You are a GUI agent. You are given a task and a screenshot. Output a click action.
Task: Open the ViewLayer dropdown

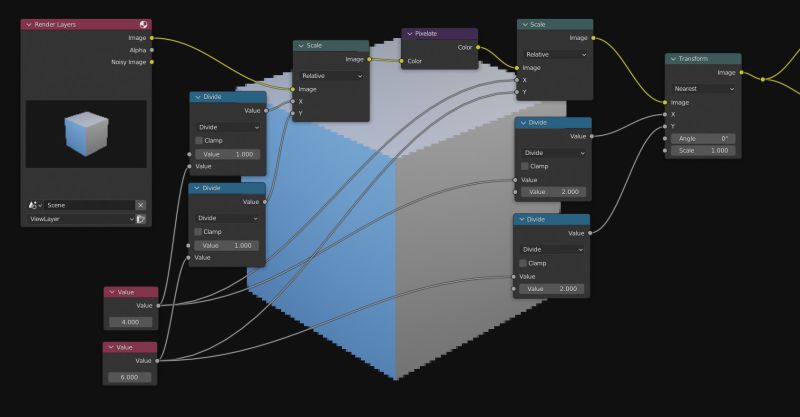82,219
